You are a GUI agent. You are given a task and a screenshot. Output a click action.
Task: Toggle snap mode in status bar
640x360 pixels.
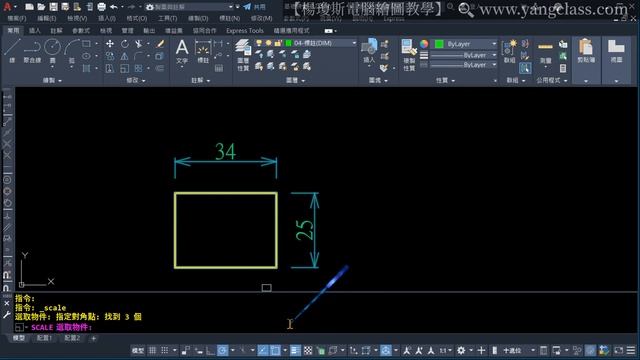click(164, 350)
